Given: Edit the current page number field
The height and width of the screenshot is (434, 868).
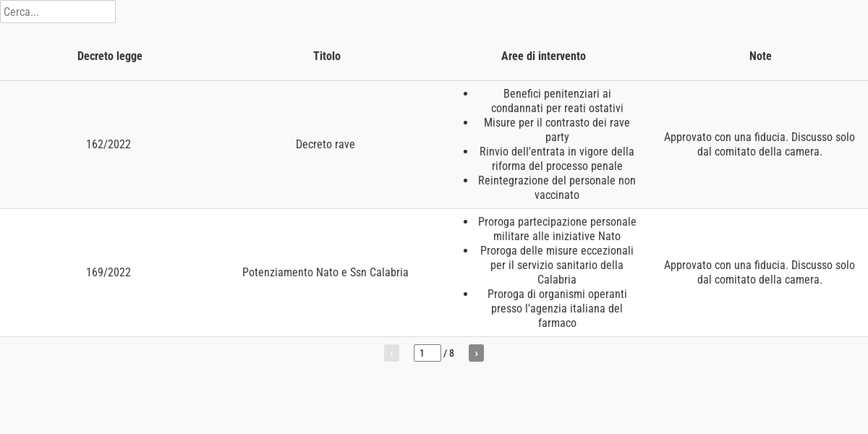Looking at the screenshot, I should coord(427,353).
